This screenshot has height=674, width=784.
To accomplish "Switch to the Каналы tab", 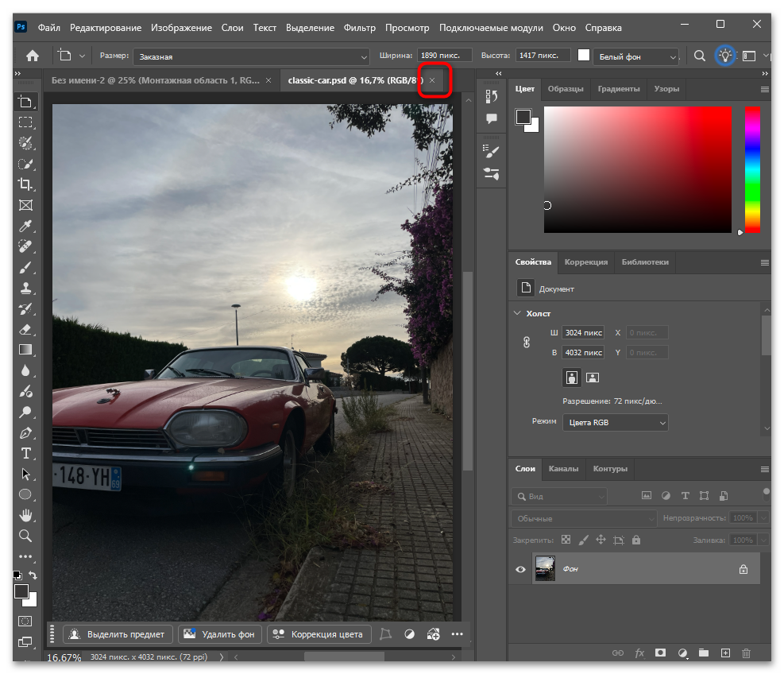I will point(563,469).
